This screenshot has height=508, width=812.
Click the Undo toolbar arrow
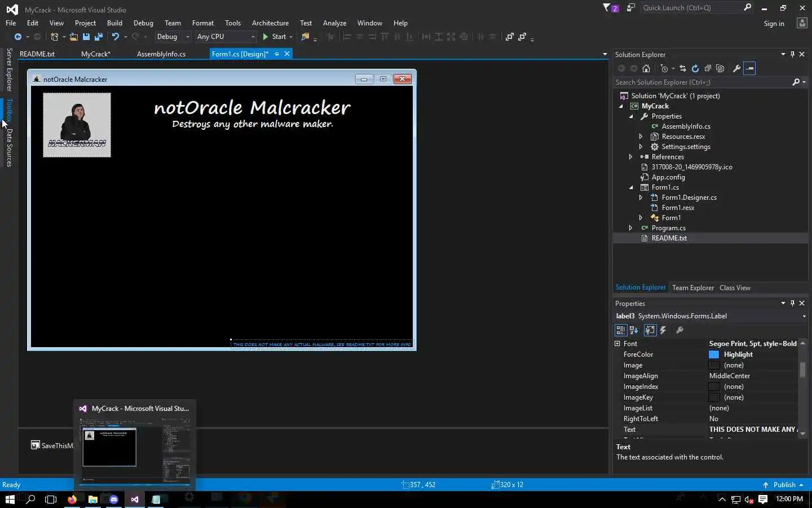point(115,37)
